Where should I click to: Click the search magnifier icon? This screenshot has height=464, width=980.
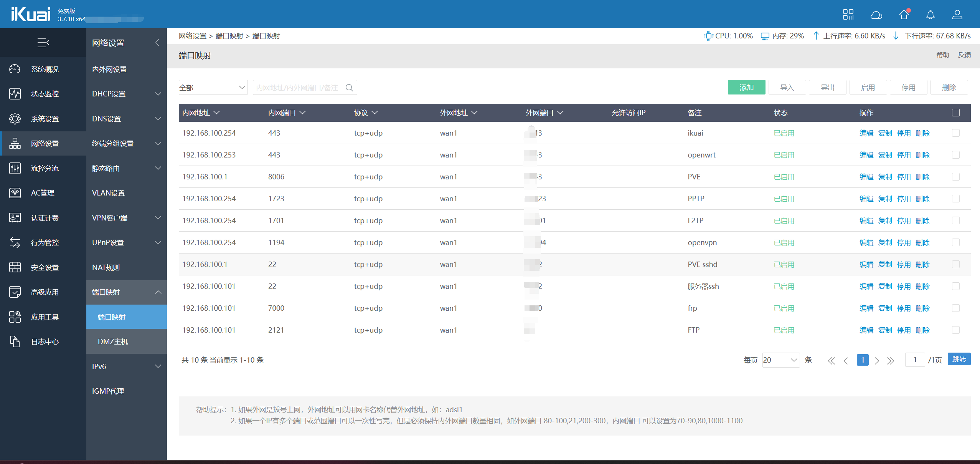click(349, 88)
